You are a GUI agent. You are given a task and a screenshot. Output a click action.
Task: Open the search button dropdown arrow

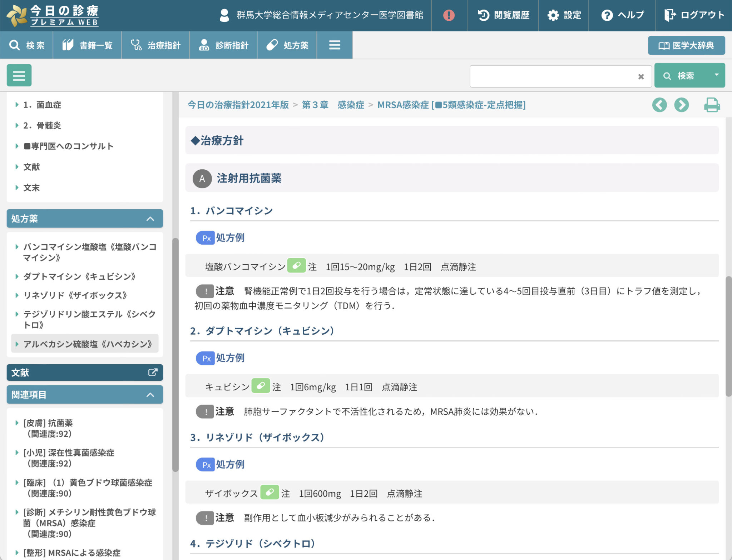[x=716, y=75]
